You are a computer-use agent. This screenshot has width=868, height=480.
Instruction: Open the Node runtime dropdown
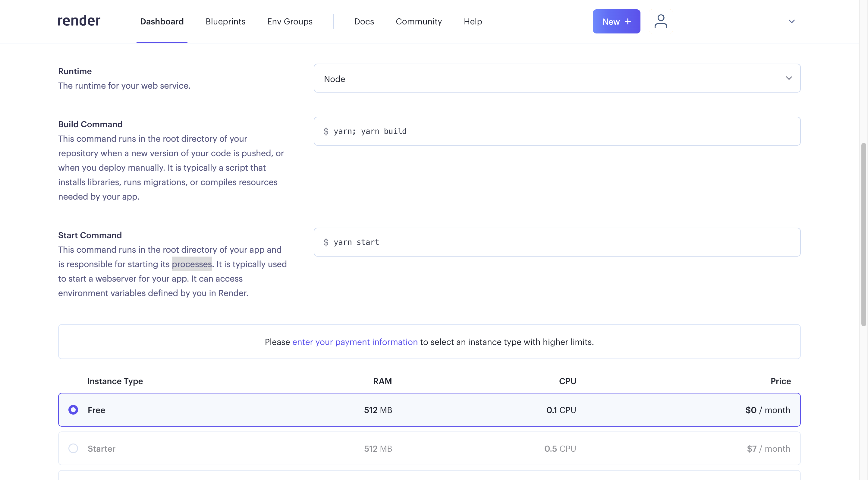pos(556,78)
